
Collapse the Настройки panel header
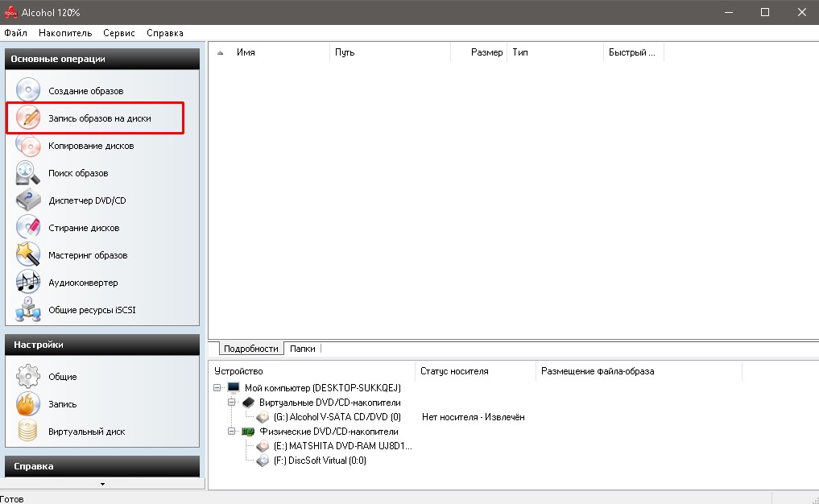pyautogui.click(x=102, y=345)
